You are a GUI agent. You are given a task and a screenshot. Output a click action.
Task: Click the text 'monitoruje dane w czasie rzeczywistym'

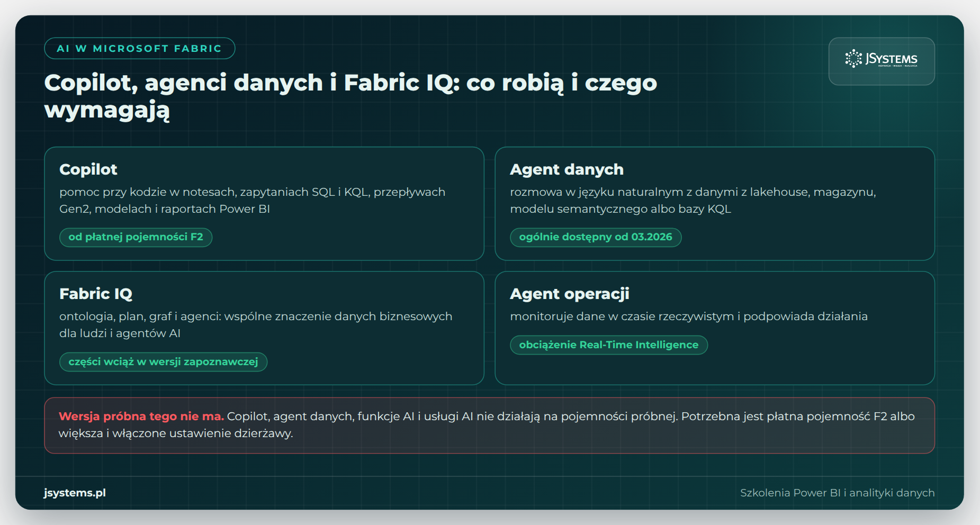[x=622, y=316]
